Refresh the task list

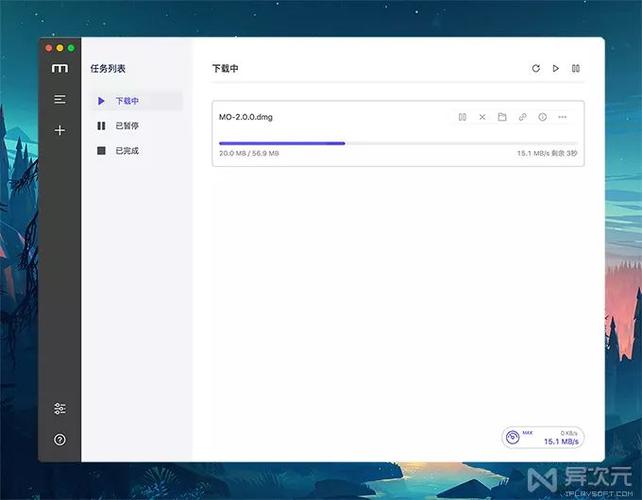pyautogui.click(x=536, y=68)
